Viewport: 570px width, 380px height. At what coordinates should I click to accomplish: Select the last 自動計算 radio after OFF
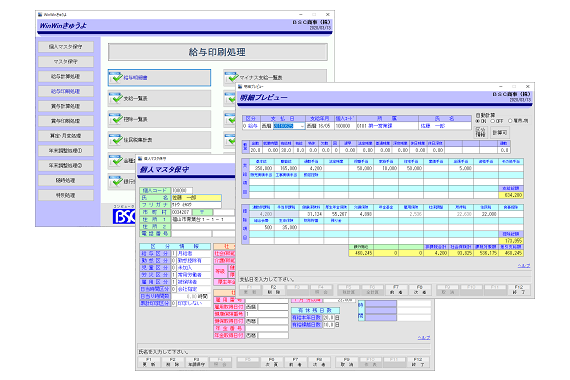coord(510,121)
